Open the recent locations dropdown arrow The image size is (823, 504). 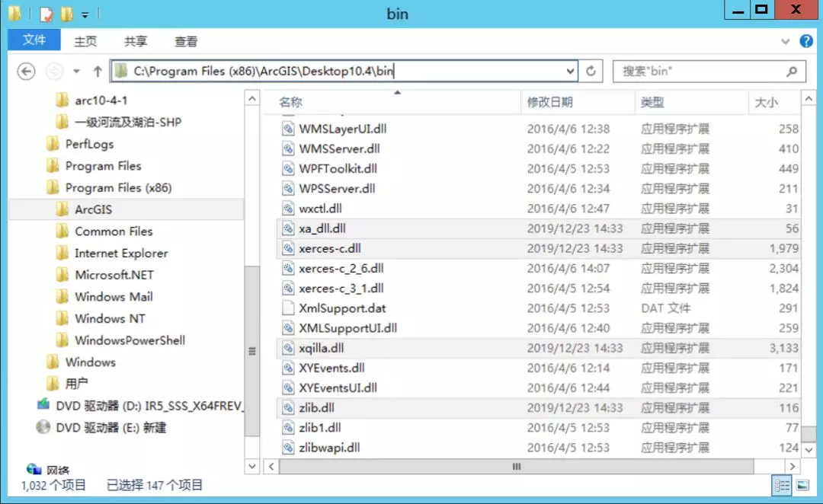(x=77, y=71)
